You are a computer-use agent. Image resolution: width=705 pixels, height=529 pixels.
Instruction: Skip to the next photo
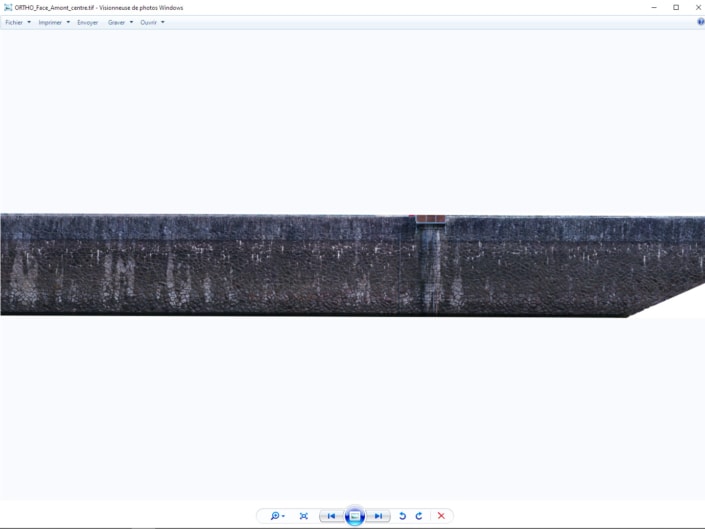pos(378,516)
